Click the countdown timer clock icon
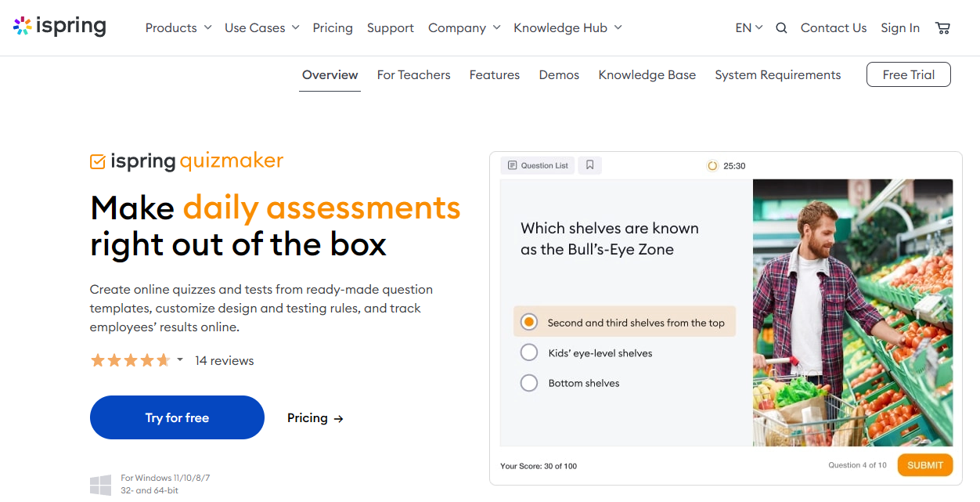The width and height of the screenshot is (980, 502). tap(711, 165)
